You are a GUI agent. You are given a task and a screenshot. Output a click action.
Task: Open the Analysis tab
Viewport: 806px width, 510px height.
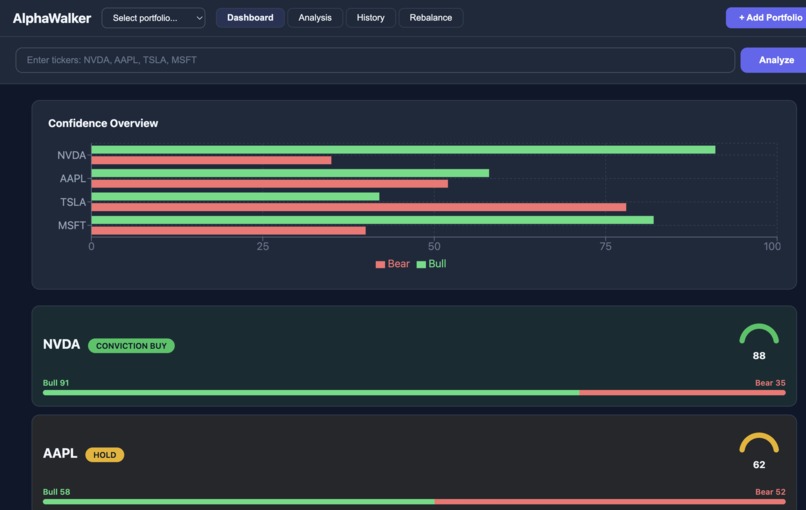pyautogui.click(x=315, y=18)
